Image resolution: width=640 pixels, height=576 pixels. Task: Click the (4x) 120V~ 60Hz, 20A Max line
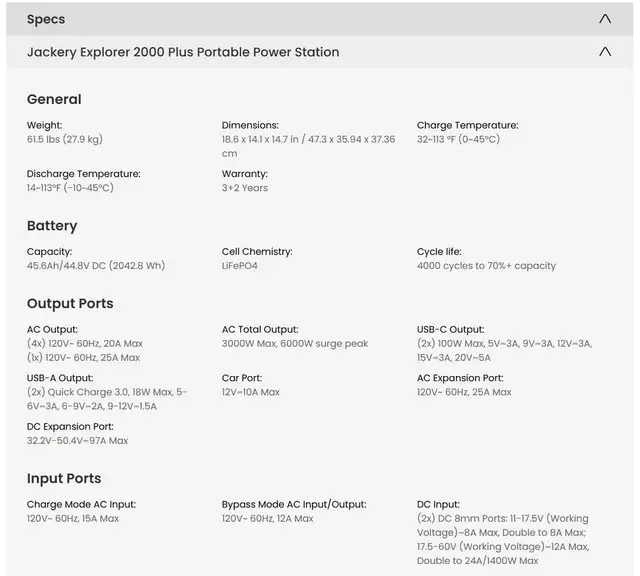[84, 343]
